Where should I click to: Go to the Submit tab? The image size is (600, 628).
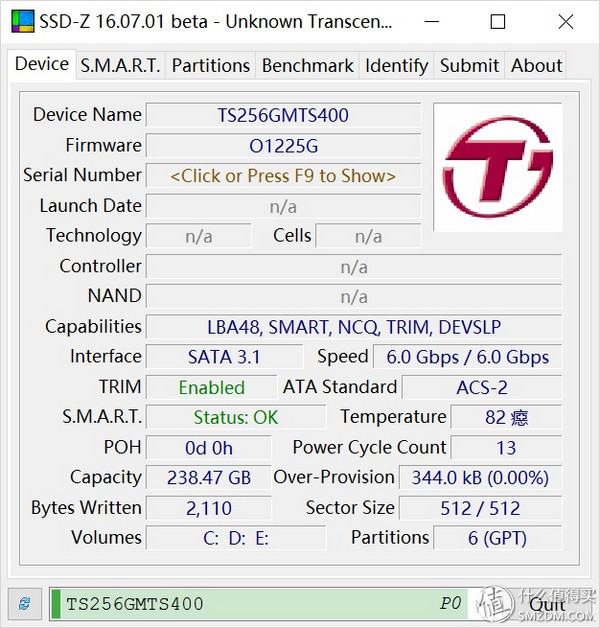(x=469, y=65)
